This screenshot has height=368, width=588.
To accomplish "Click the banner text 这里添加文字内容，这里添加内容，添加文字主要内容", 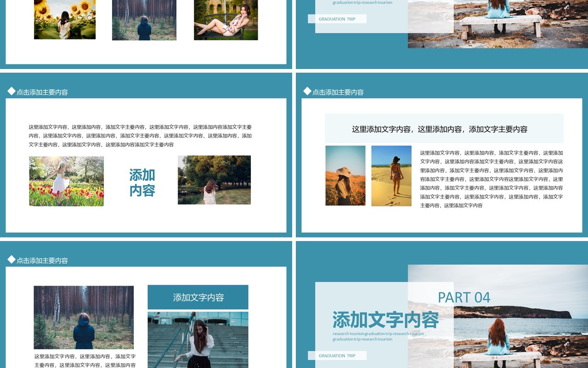I will (440, 129).
